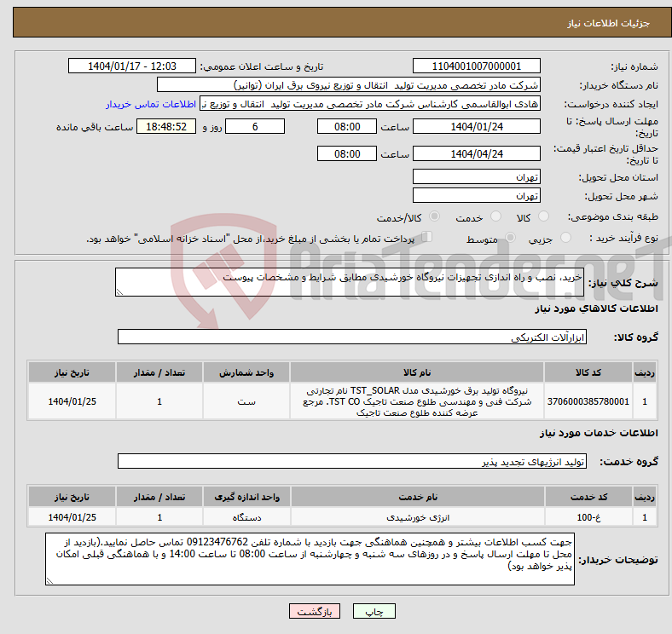
Task: Click the کد خدمت column header
Action: click(x=588, y=497)
